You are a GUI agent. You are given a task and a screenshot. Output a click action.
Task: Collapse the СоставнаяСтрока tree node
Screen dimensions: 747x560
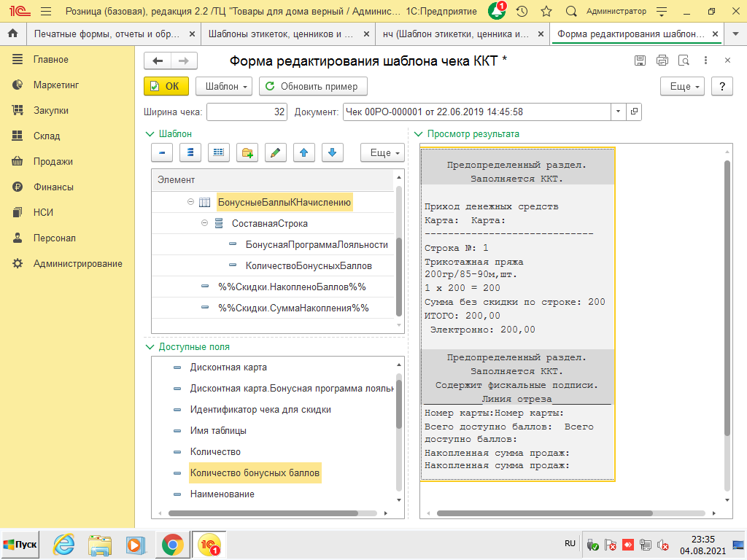pyautogui.click(x=205, y=223)
